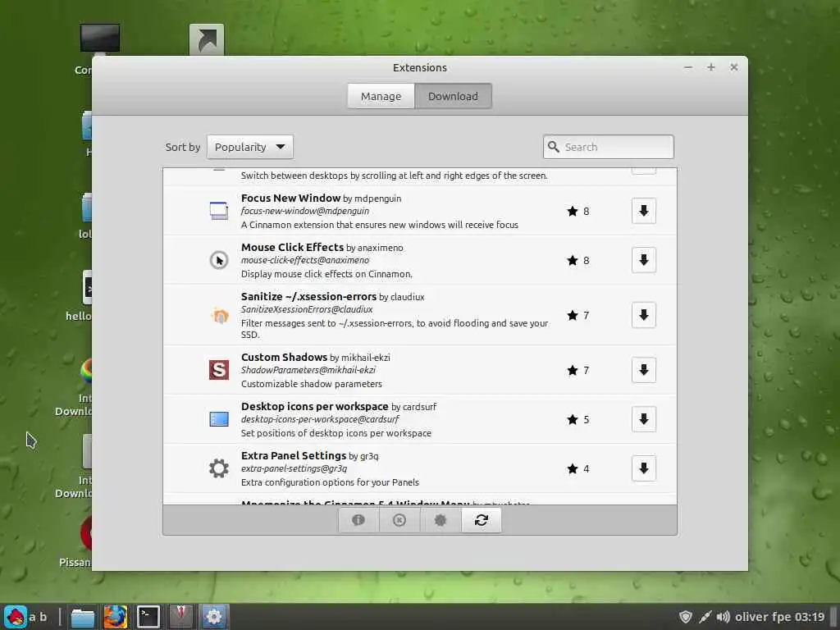
Task: Launch Firefox from the taskbar
Action: pyautogui.click(x=115, y=617)
